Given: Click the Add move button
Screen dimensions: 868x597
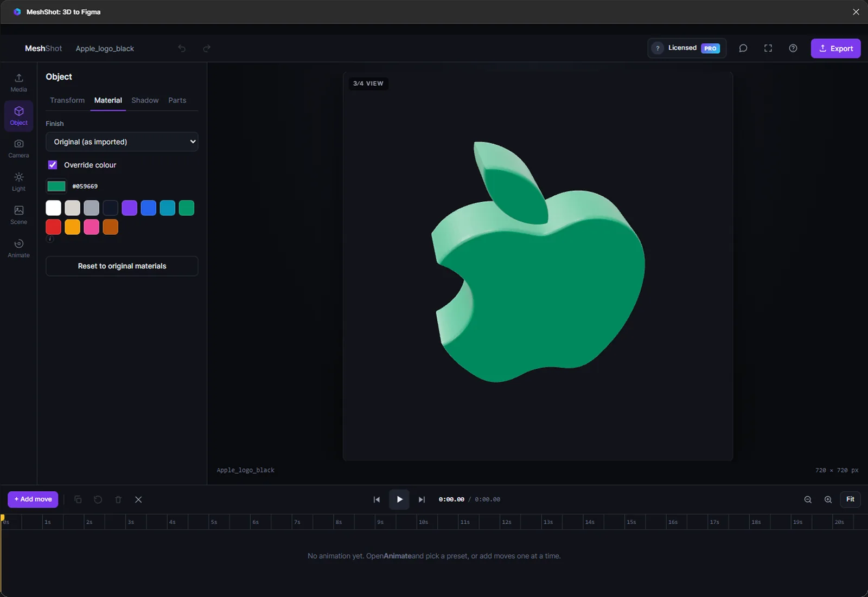Looking at the screenshot, I should [x=33, y=499].
